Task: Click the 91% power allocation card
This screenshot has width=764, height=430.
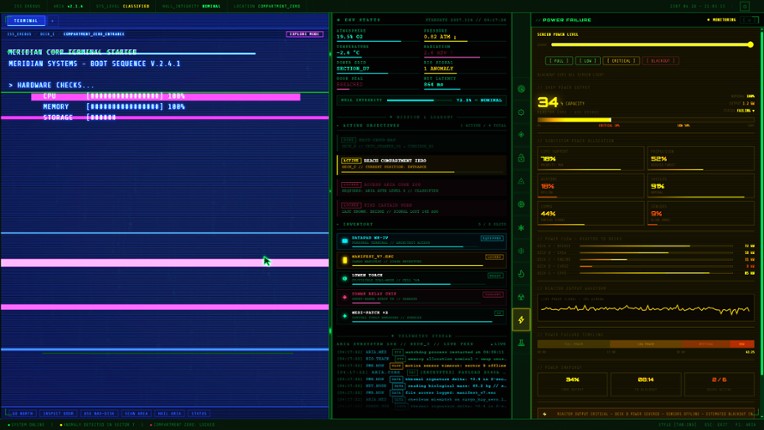Action: [701, 186]
